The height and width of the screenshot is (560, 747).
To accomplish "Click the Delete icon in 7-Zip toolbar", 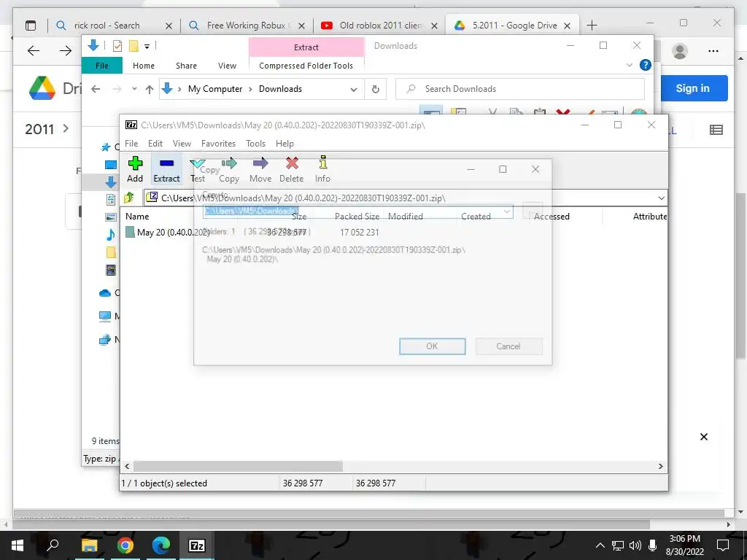I will tap(292, 163).
